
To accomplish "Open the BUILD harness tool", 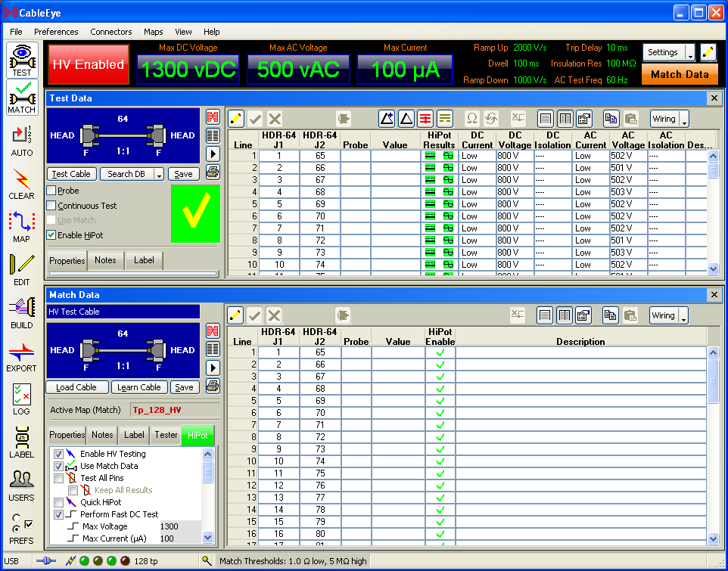I will click(22, 314).
